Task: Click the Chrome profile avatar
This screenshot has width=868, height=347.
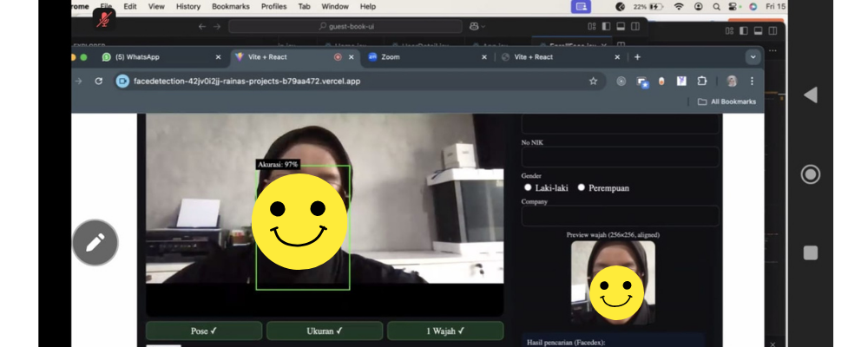Action: (732, 81)
